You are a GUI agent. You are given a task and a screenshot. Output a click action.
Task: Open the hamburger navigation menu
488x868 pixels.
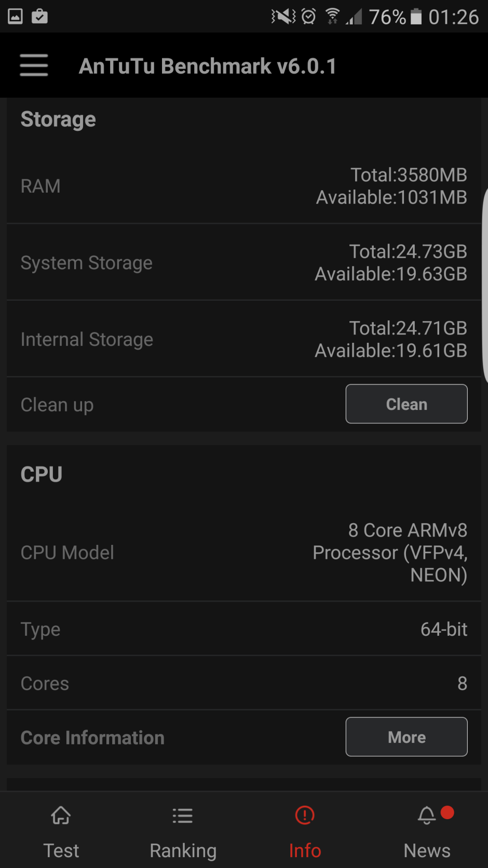click(x=34, y=65)
